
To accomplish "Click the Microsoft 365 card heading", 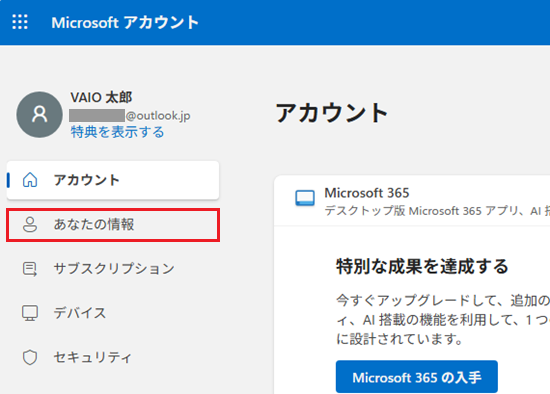I will (x=367, y=193).
